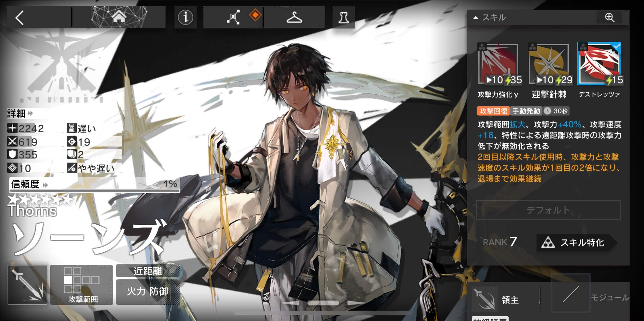The height and width of the screenshot is (321, 644).
Task: Click the block count value 2
Action: [x=81, y=155]
